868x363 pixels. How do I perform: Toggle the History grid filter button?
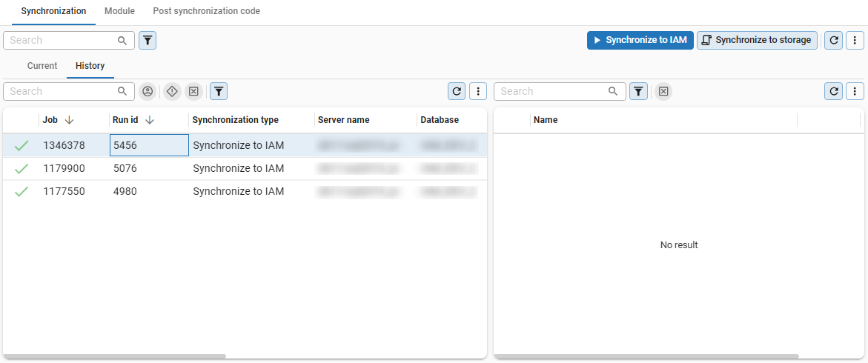pos(219,91)
